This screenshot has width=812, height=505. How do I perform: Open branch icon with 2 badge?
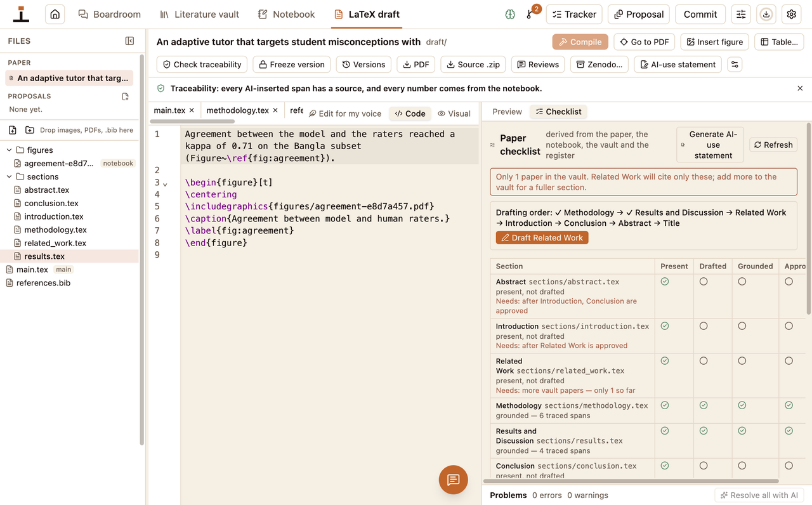[530, 14]
